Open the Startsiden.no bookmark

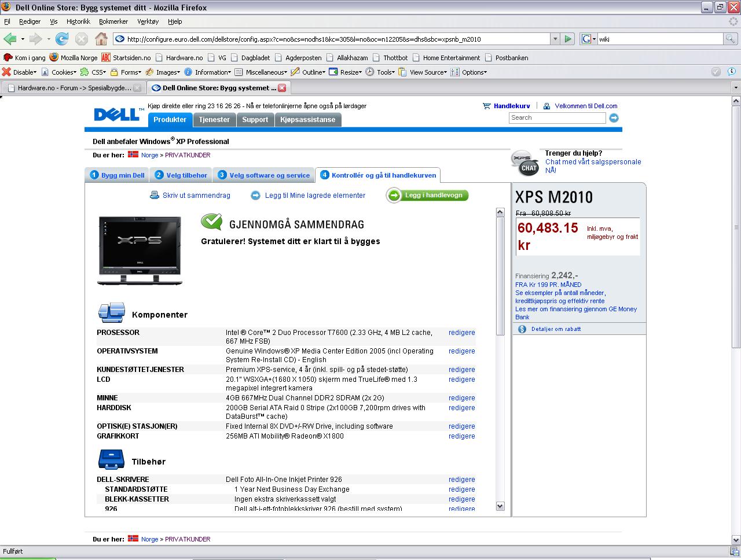126,58
